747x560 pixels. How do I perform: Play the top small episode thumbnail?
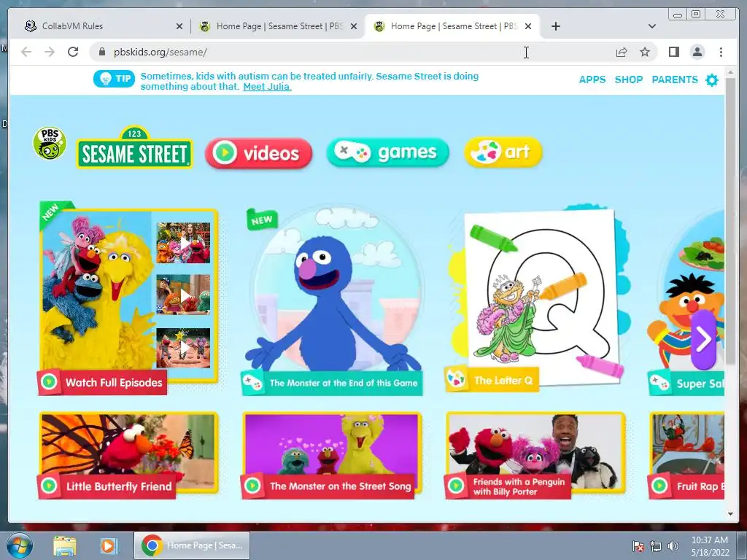(183, 244)
